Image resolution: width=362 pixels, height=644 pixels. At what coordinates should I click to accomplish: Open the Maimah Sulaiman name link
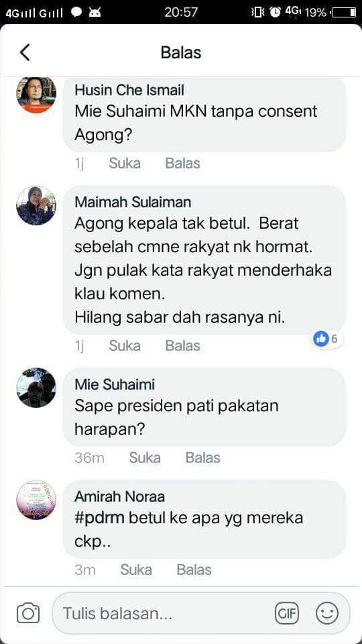pos(133,202)
